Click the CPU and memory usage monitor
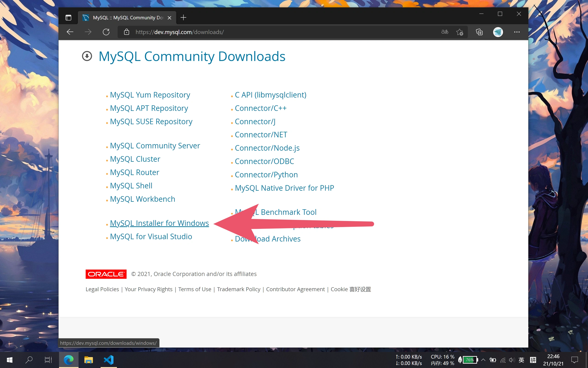The height and width of the screenshot is (368, 588). coord(442,360)
